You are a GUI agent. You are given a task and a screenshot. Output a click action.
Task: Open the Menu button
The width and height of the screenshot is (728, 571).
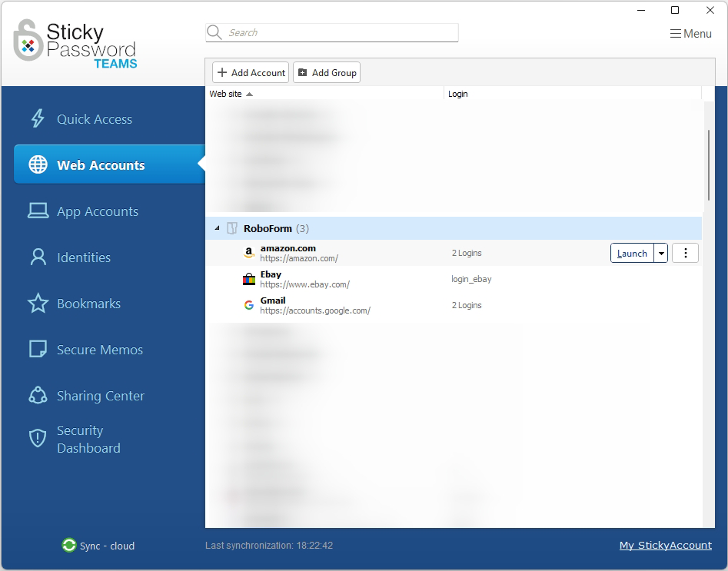coord(691,33)
